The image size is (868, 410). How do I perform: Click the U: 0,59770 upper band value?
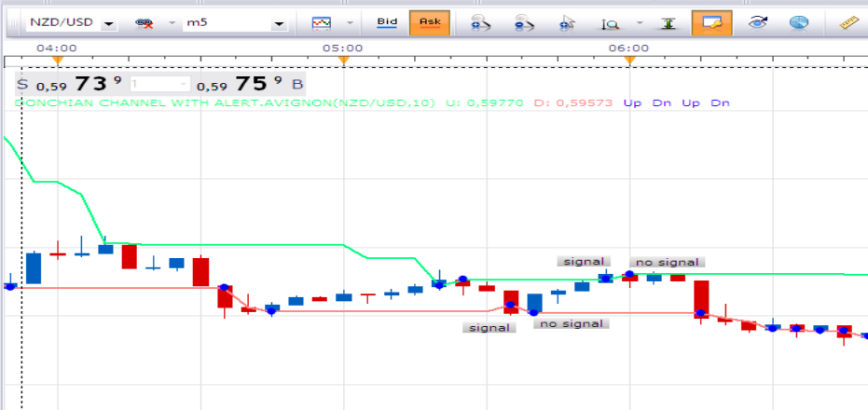click(485, 102)
